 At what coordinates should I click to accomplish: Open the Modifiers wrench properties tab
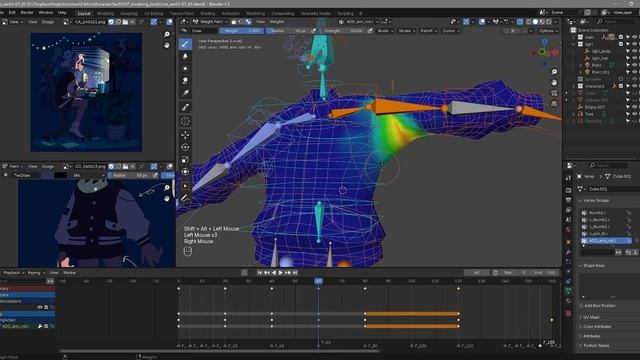pyautogui.click(x=568, y=252)
